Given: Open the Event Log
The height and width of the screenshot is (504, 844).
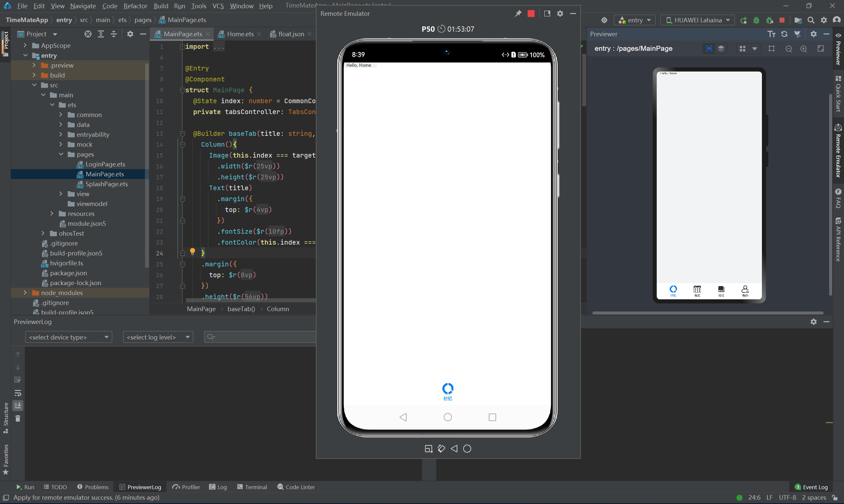Looking at the screenshot, I should coord(812,487).
